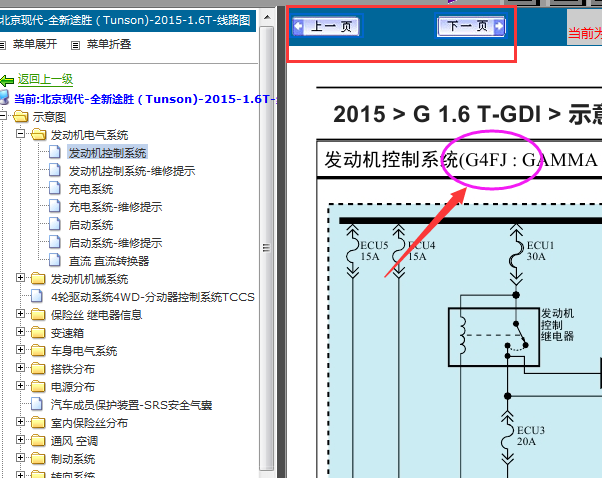Expand the 保险丝 继电器信息 folder
Viewport: 602px width, 478px height.
click(x=20, y=314)
